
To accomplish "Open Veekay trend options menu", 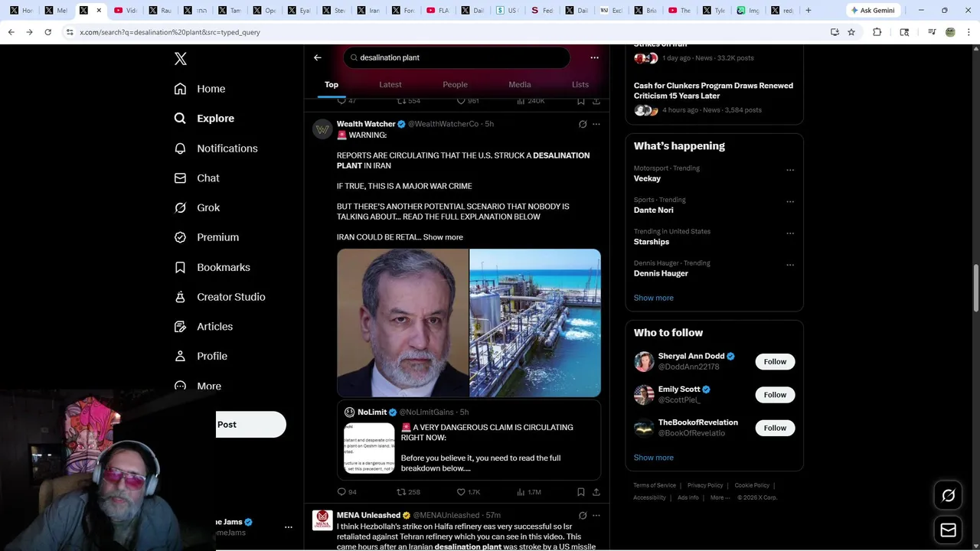I will pyautogui.click(x=790, y=170).
